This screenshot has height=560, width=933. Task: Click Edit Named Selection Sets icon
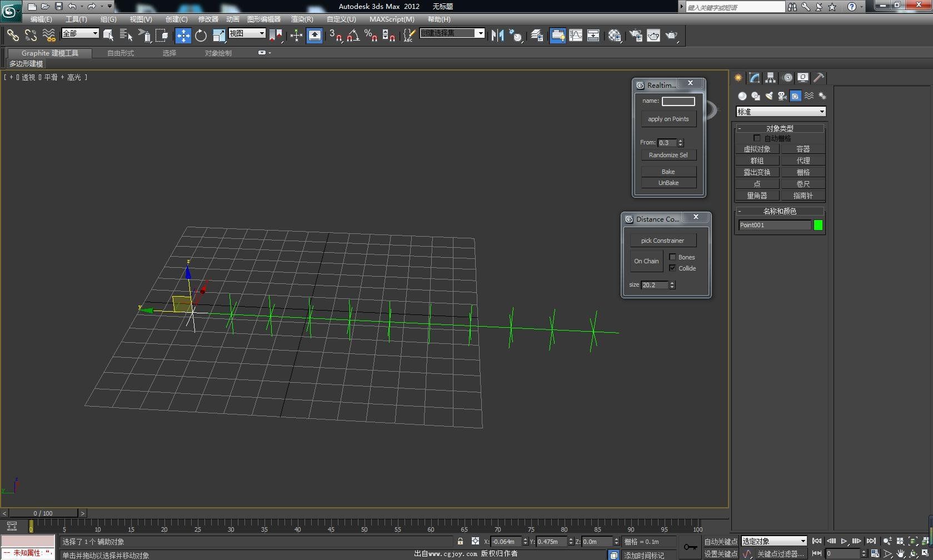coord(408,36)
